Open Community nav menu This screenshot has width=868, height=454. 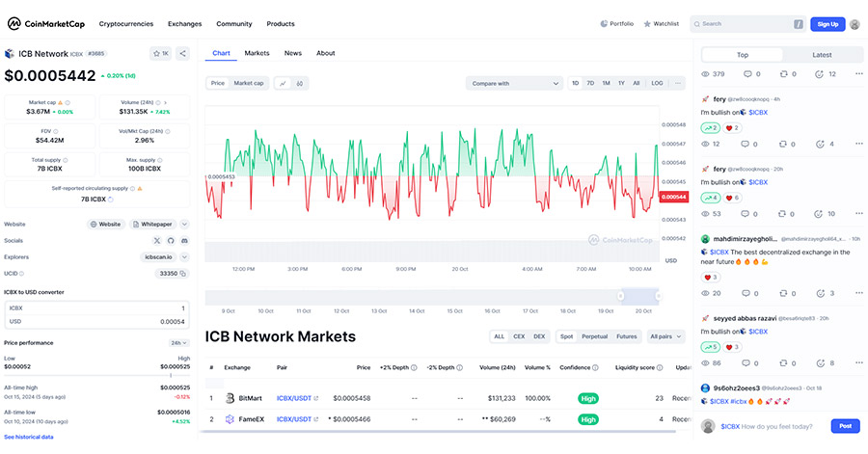[234, 24]
